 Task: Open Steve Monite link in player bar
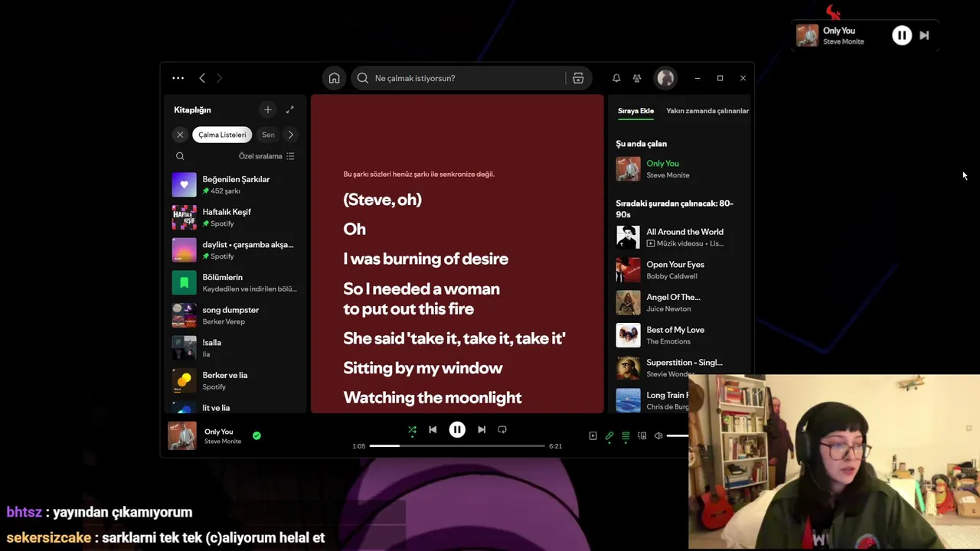pos(223,442)
